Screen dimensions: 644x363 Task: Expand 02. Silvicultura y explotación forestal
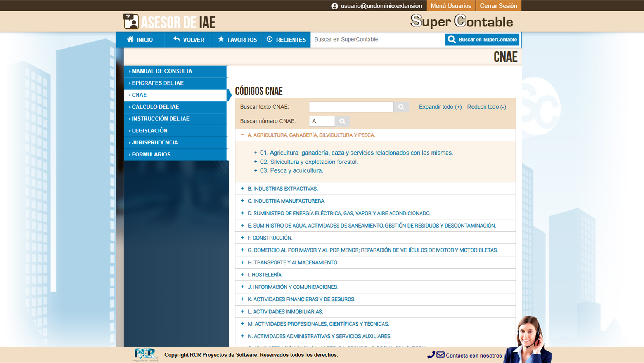256,162
